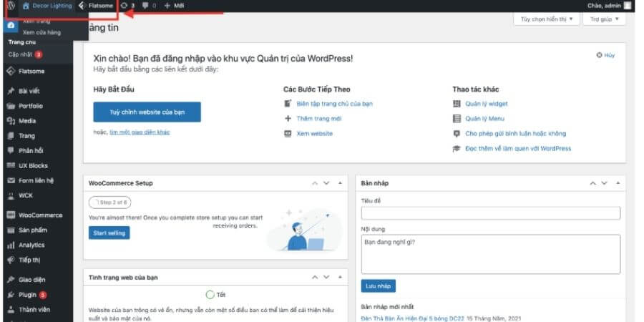This screenshot has width=644, height=322.
Task: Open tìm một giao diện khác link
Action: [140, 132]
